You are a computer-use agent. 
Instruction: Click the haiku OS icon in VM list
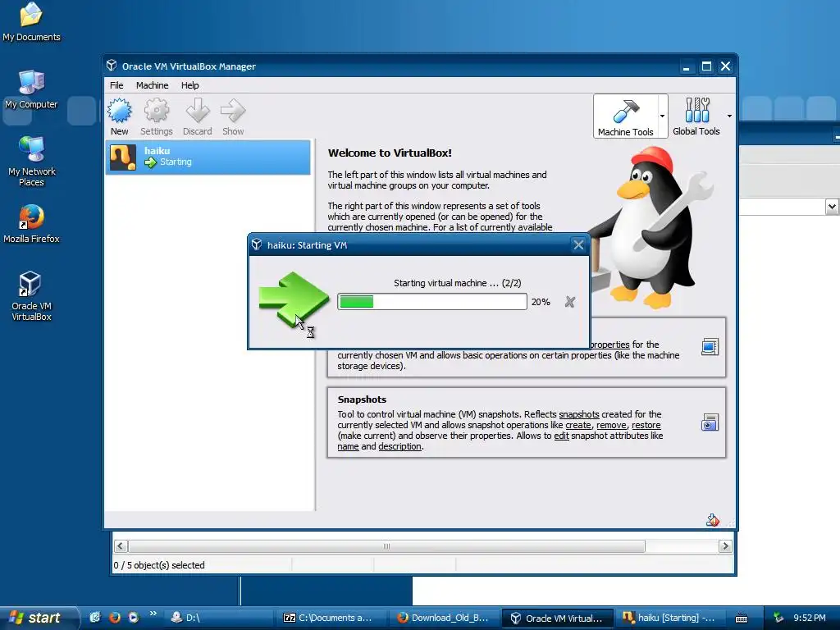point(123,157)
